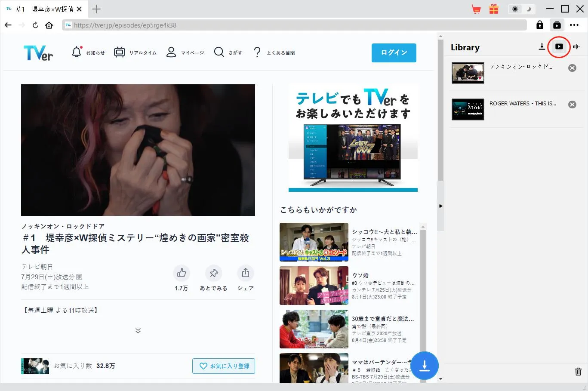Open the video library tab icon
Image resolution: width=588 pixels, height=391 pixels.
tap(559, 47)
